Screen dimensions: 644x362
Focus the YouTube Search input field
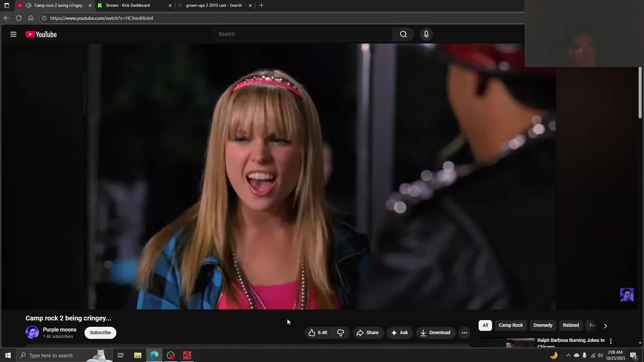[303, 34]
